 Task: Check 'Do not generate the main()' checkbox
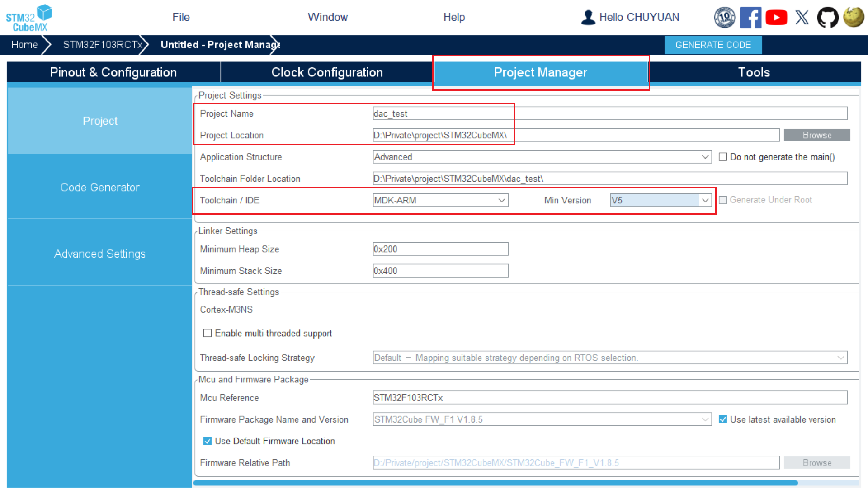tap(723, 157)
